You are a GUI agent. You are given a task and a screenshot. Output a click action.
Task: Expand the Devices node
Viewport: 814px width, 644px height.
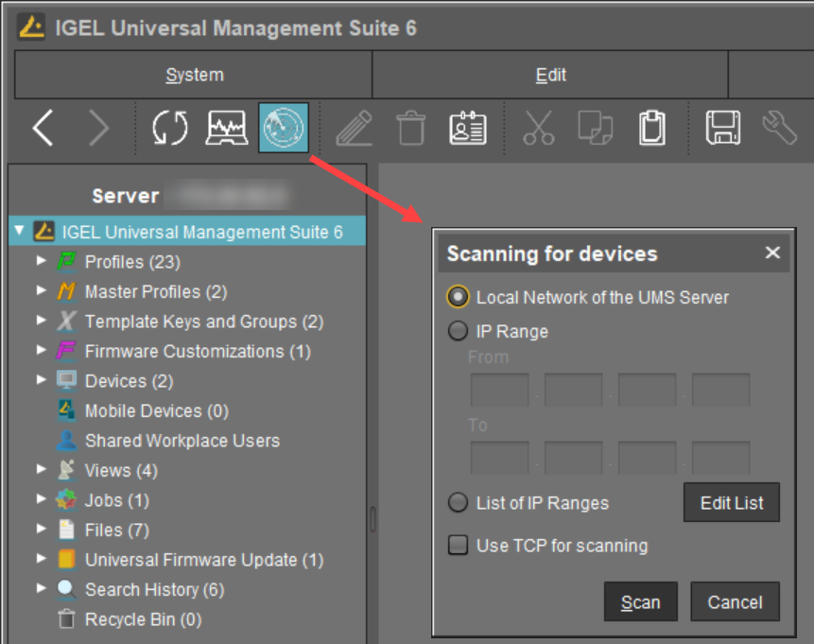click(x=42, y=381)
